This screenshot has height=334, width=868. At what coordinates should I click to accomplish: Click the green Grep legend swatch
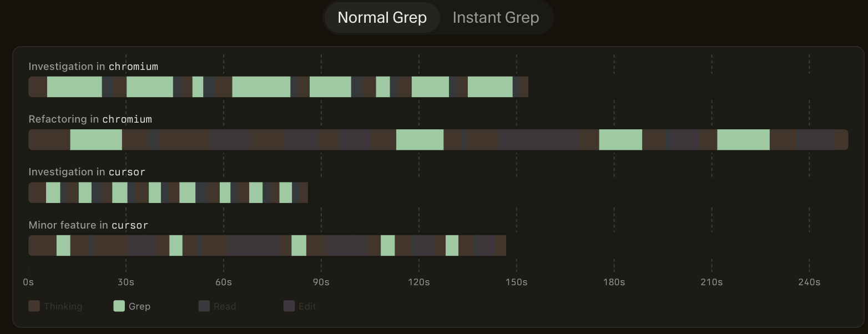pyautogui.click(x=119, y=306)
